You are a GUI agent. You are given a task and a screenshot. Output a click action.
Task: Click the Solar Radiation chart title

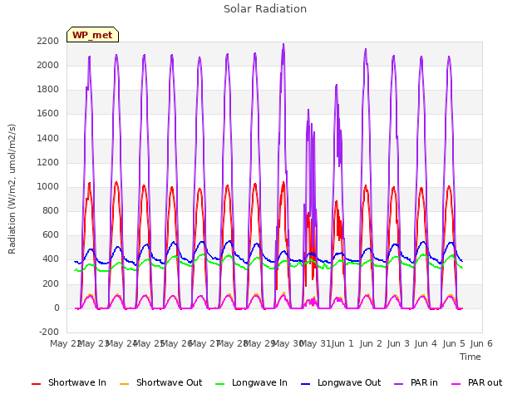265,9
